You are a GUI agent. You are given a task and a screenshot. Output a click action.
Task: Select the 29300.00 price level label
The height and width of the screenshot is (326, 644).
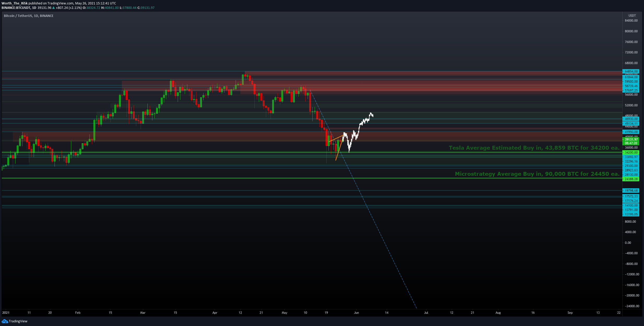pyautogui.click(x=631, y=166)
